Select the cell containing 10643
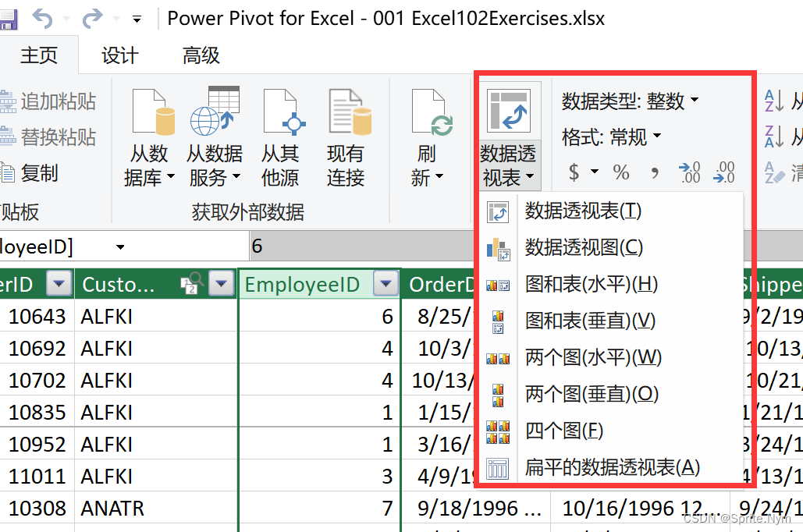 [37, 316]
